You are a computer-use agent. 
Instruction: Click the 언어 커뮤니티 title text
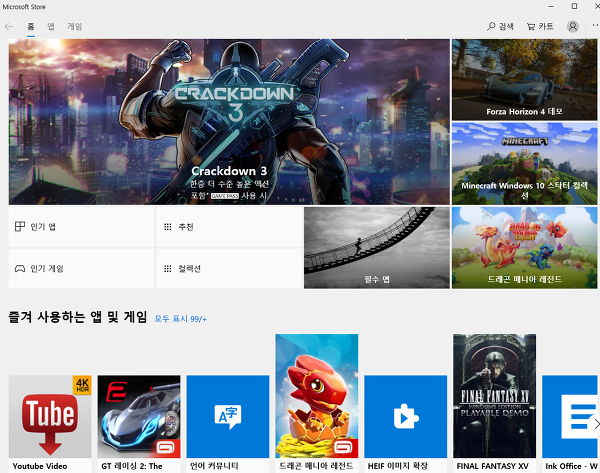(214, 466)
